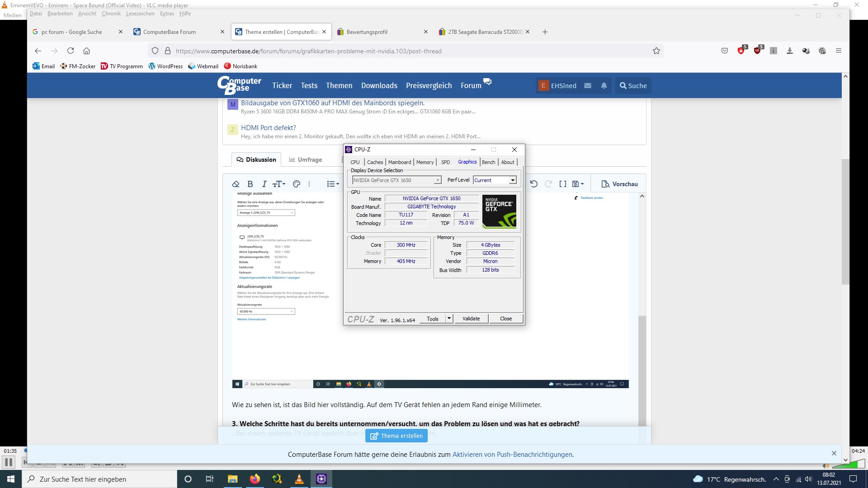Click the Validate button in CPU-Z
The height and width of the screenshot is (488, 868).
click(471, 319)
